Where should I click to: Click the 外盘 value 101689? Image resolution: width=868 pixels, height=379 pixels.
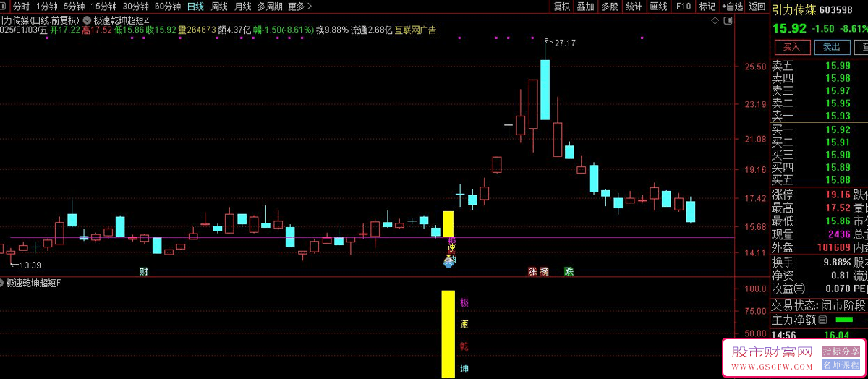(833, 248)
